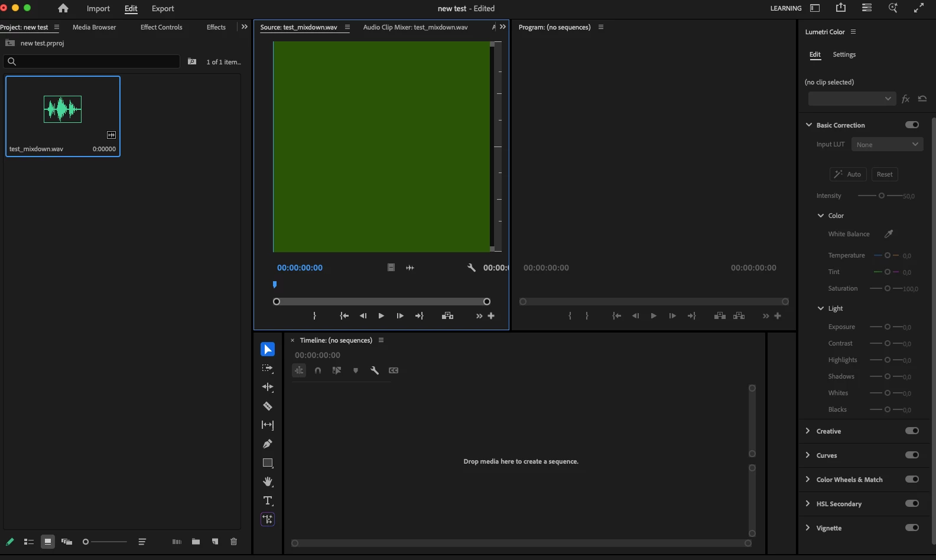Click the Saturation slider handle
This screenshot has height=560, width=936.
point(888,288)
